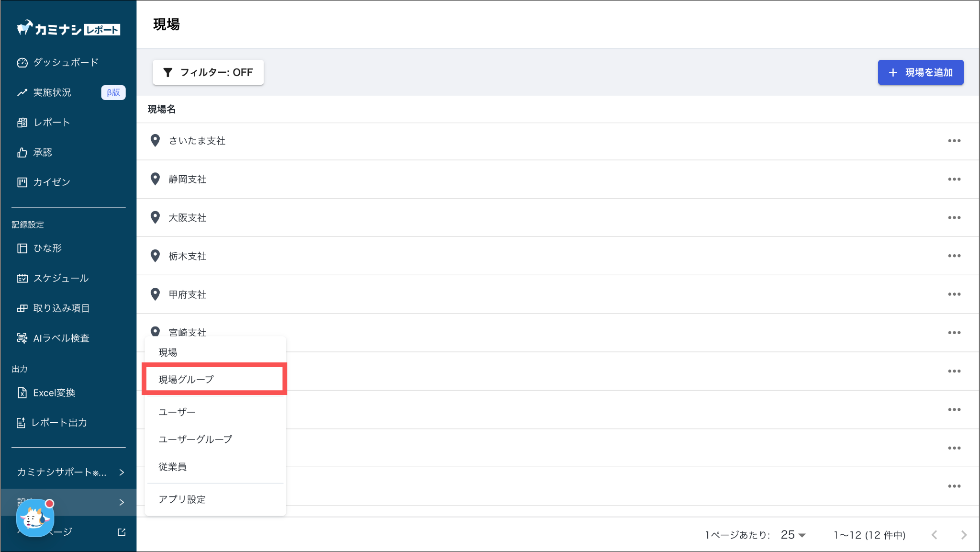Expand the settings menu chevron arrow

click(x=122, y=502)
